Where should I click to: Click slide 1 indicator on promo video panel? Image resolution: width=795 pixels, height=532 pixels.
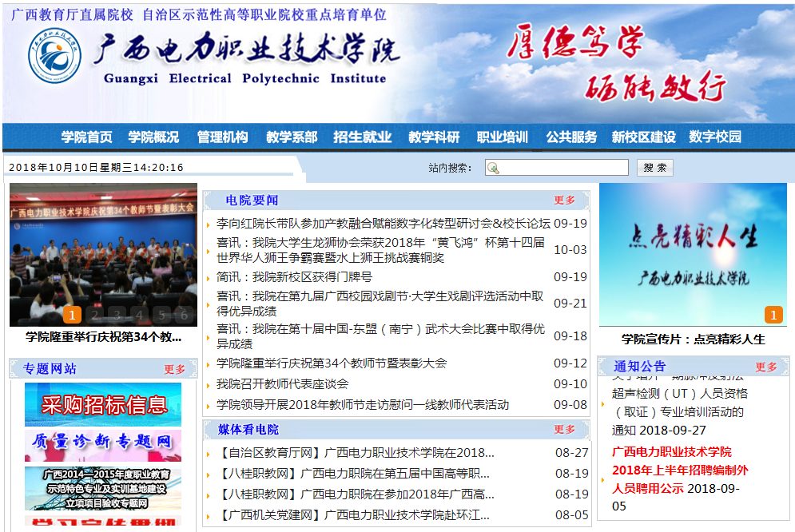[773, 316]
